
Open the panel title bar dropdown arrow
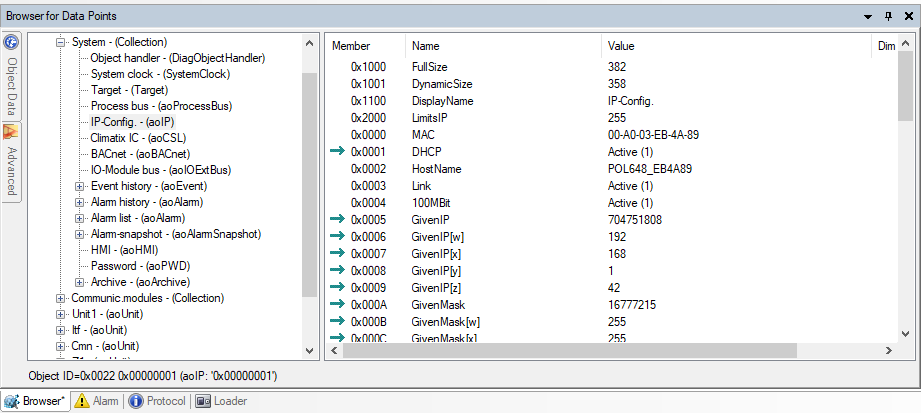[868, 16]
